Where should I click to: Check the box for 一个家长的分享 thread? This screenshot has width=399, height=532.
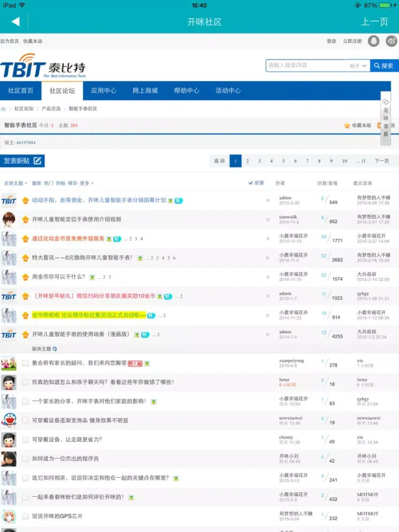tap(25, 402)
